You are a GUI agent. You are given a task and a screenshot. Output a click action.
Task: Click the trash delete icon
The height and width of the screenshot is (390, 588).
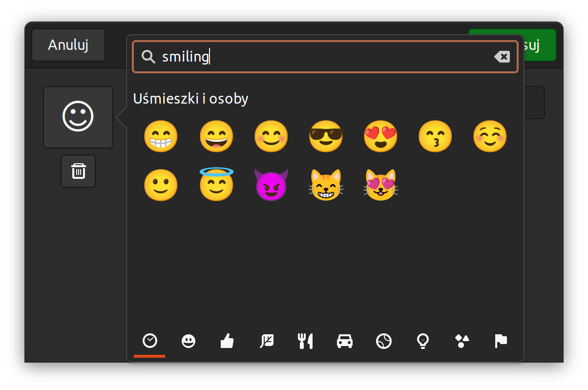pos(78,171)
